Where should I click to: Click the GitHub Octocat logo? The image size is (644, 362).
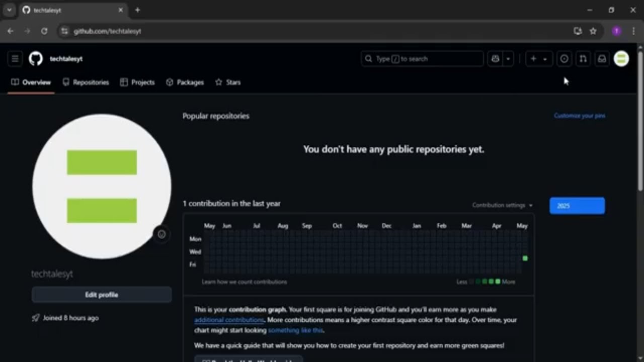click(x=36, y=59)
